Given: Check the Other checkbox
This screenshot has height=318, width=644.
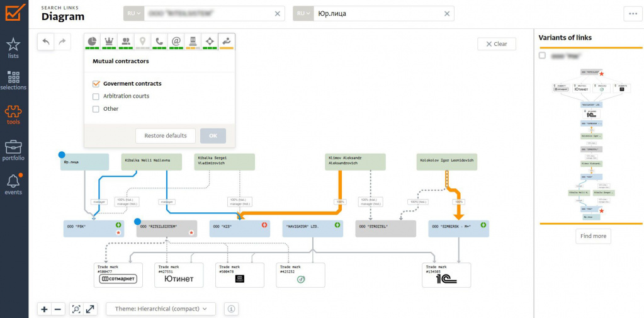Looking at the screenshot, I should point(96,110).
